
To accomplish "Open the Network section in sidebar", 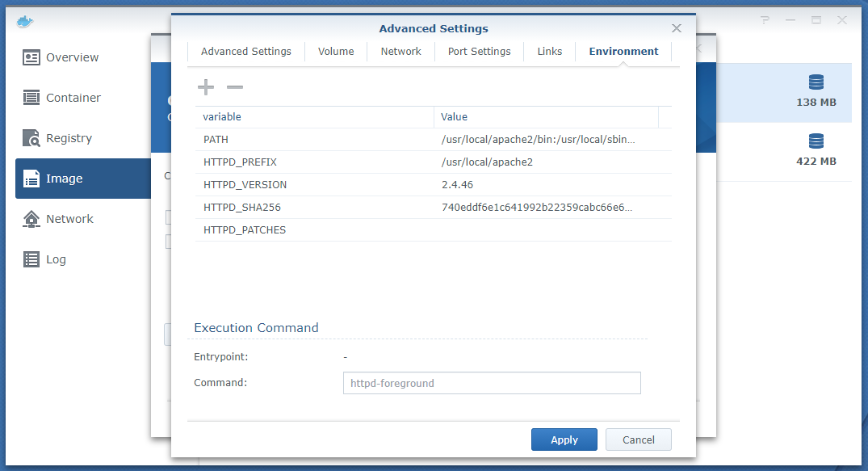I will pyautogui.click(x=69, y=219).
